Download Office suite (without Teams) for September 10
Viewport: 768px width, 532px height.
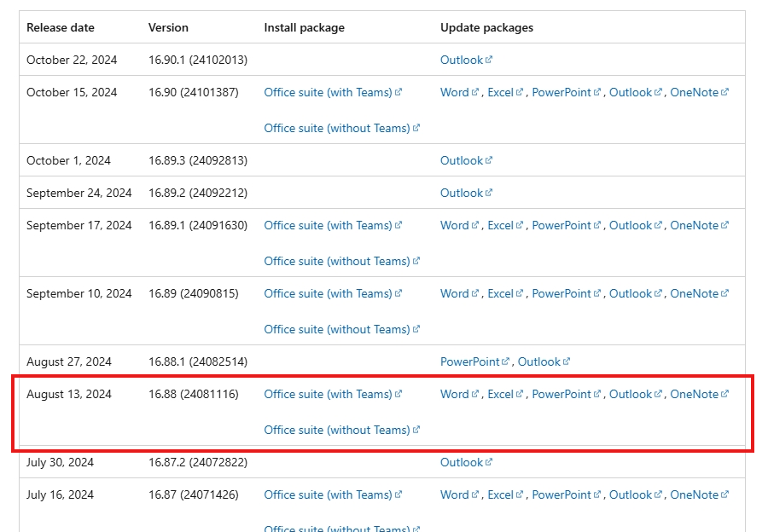(x=341, y=329)
